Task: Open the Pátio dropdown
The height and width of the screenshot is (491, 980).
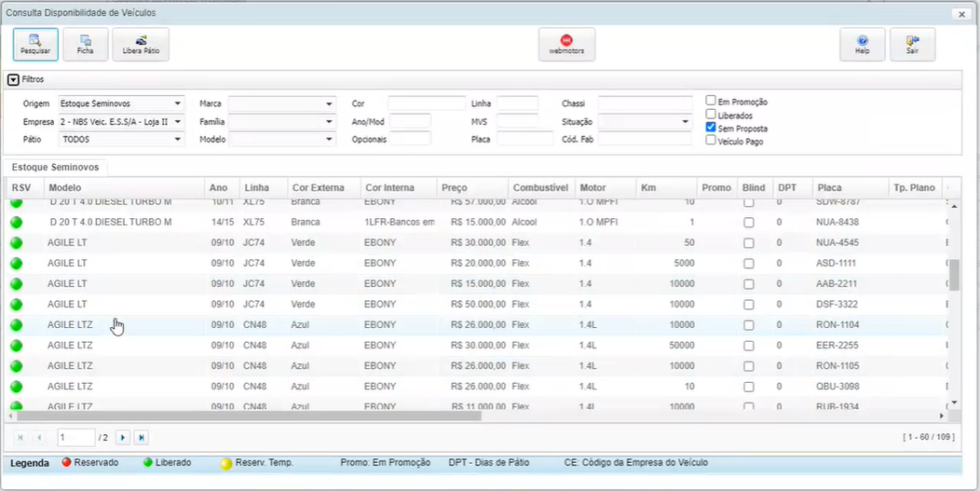Action: click(121, 140)
